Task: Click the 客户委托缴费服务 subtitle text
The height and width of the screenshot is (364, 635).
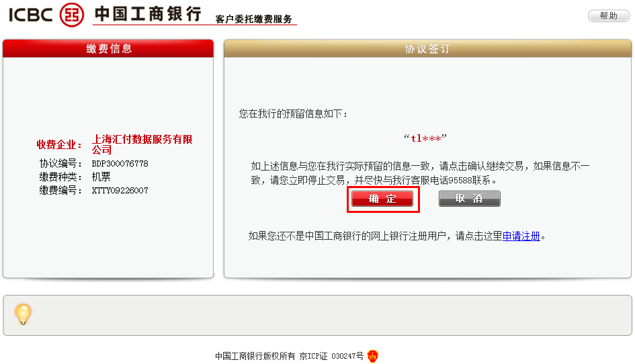Action: pos(254,19)
